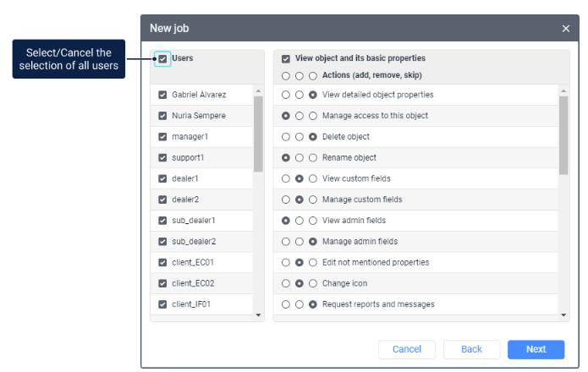Click the rights list scroll-down arrow
588x372 pixels.
[x=563, y=315]
